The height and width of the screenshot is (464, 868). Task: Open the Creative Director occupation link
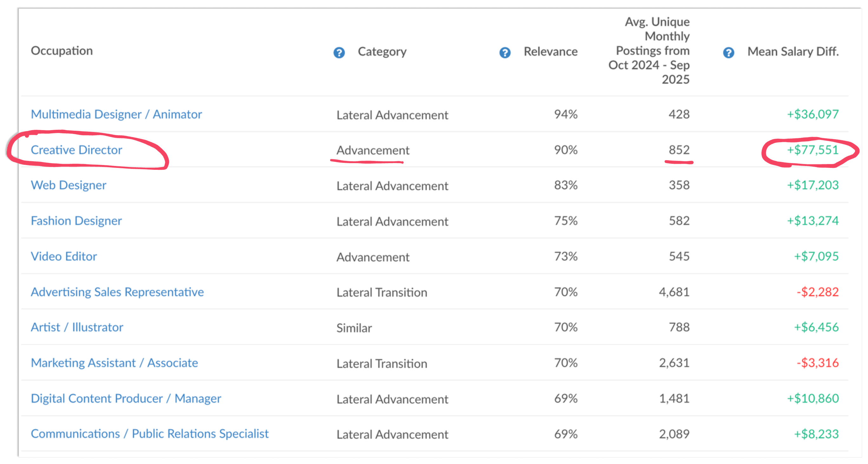[x=76, y=149]
